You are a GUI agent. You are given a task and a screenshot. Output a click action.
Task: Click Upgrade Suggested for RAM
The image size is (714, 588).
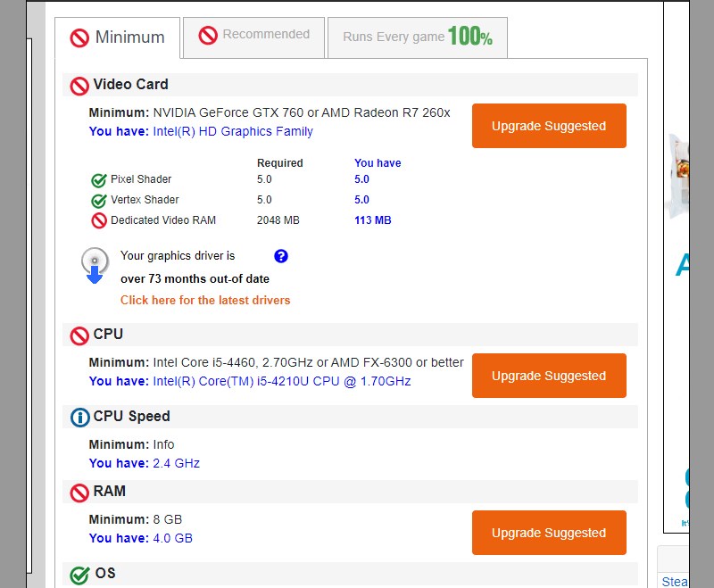[x=548, y=533]
